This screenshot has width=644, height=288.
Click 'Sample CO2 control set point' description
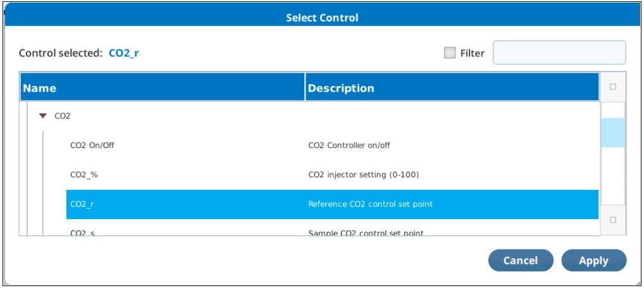pos(366,233)
